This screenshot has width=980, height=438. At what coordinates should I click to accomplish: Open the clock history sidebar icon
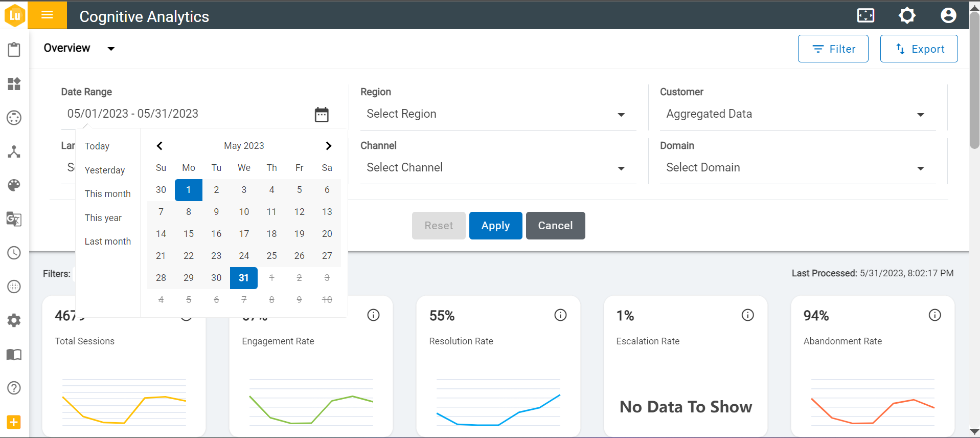point(14,253)
